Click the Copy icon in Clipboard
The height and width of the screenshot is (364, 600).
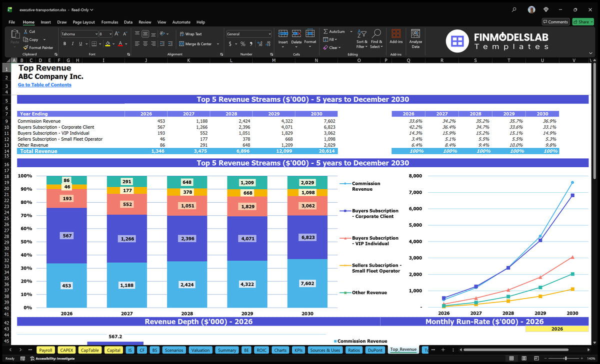25,39
